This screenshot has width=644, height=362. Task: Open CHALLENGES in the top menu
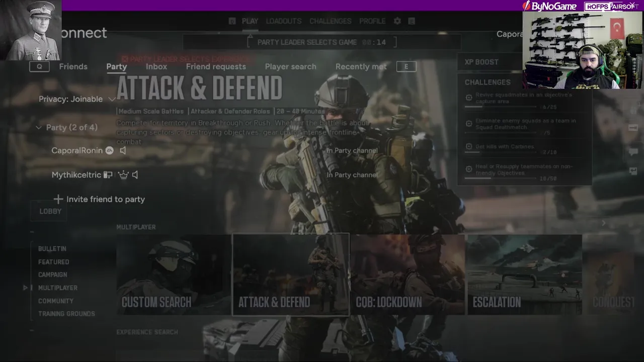tap(331, 21)
